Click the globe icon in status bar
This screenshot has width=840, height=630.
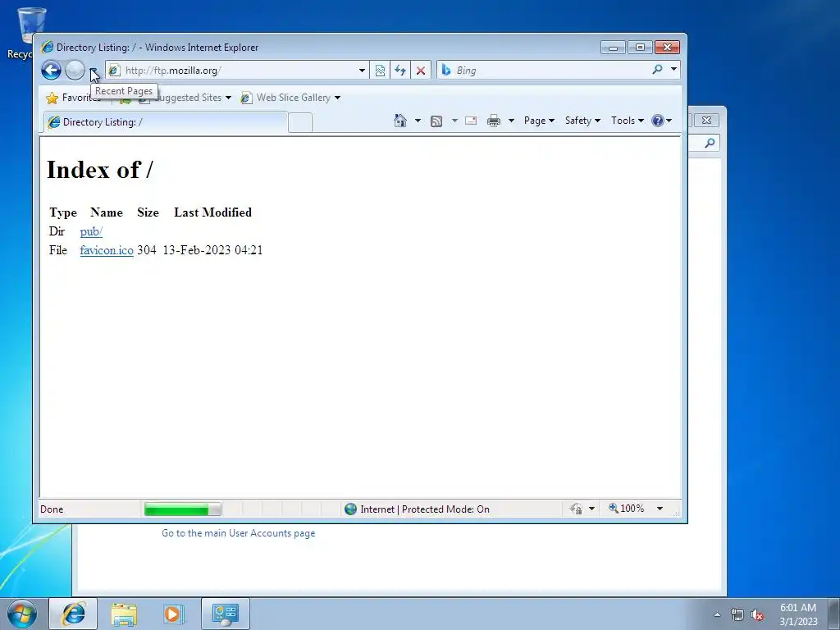point(350,509)
